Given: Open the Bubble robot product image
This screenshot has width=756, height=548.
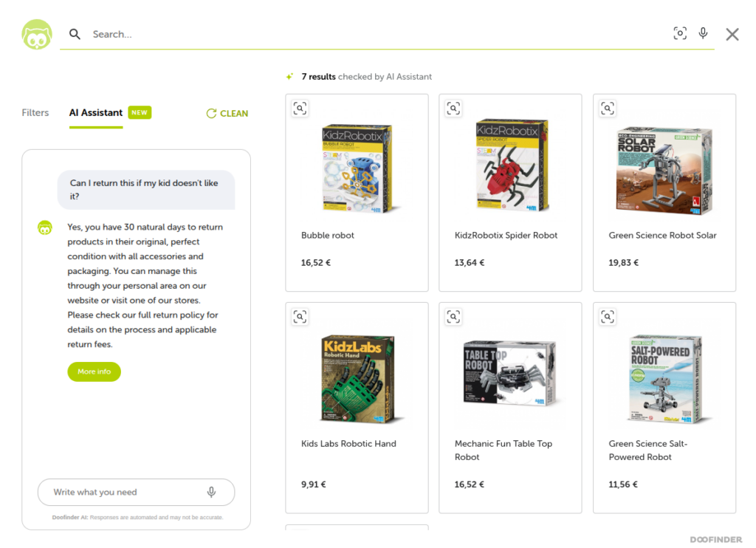Looking at the screenshot, I should (357, 168).
